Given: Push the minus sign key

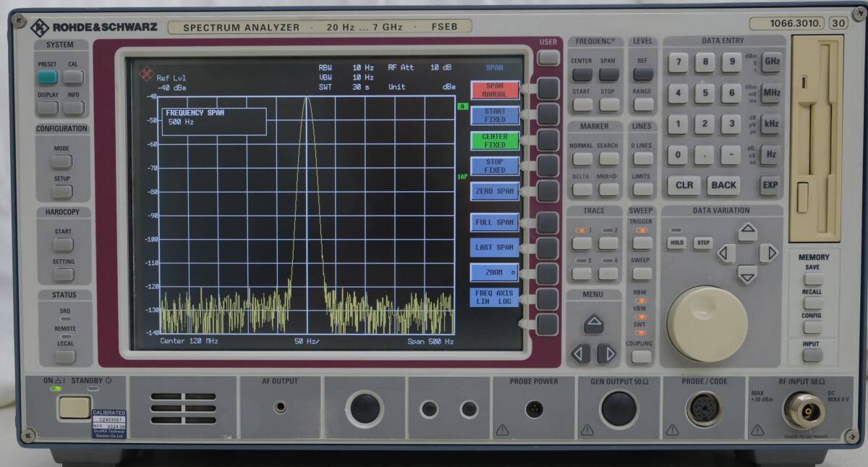Looking at the screenshot, I should [731, 155].
